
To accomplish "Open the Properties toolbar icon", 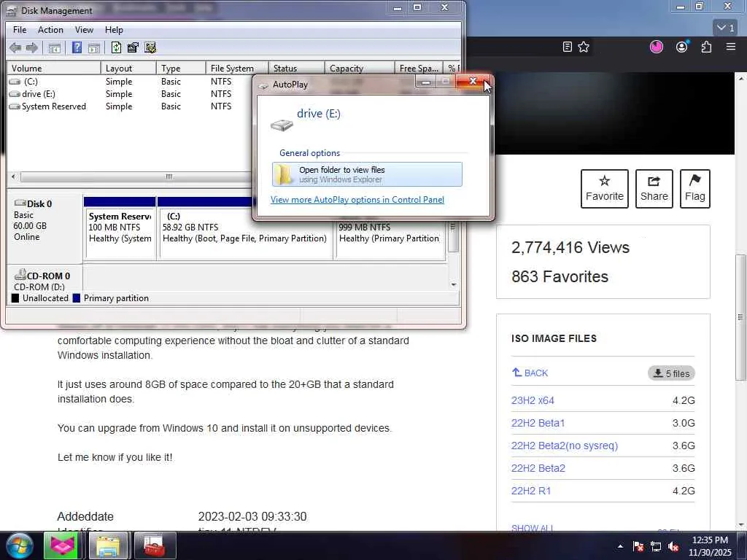I will [x=133, y=47].
